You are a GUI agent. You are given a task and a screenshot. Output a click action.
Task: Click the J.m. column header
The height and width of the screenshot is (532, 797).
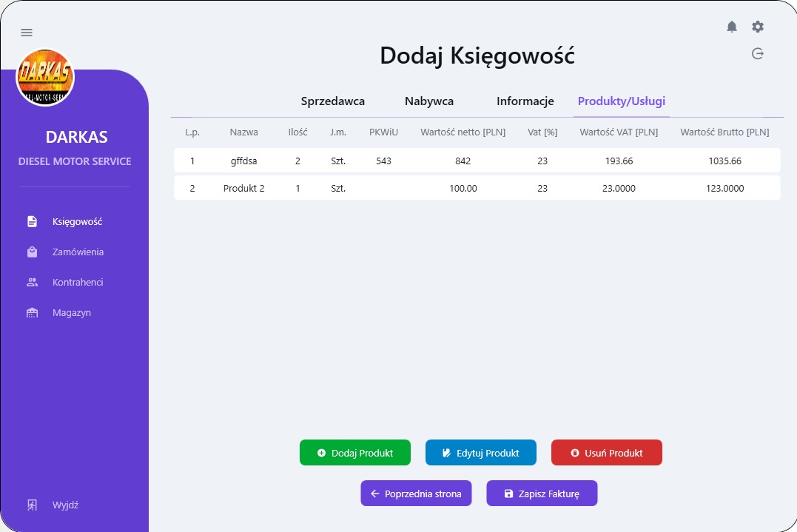(x=338, y=132)
